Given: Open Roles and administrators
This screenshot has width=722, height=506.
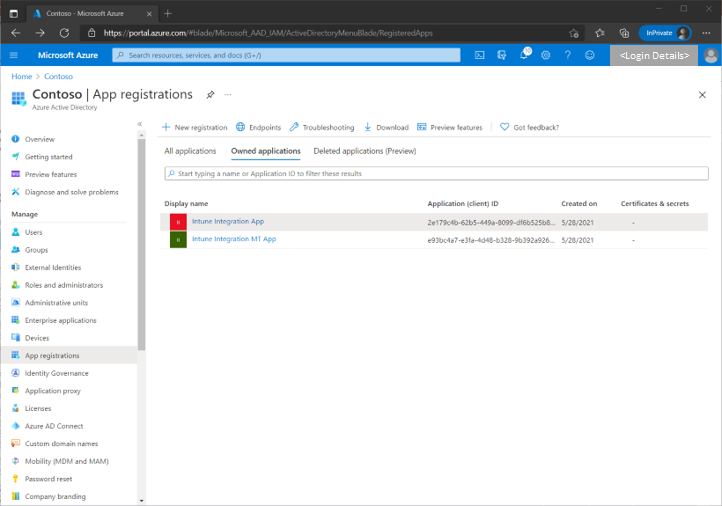Looking at the screenshot, I should [64, 285].
